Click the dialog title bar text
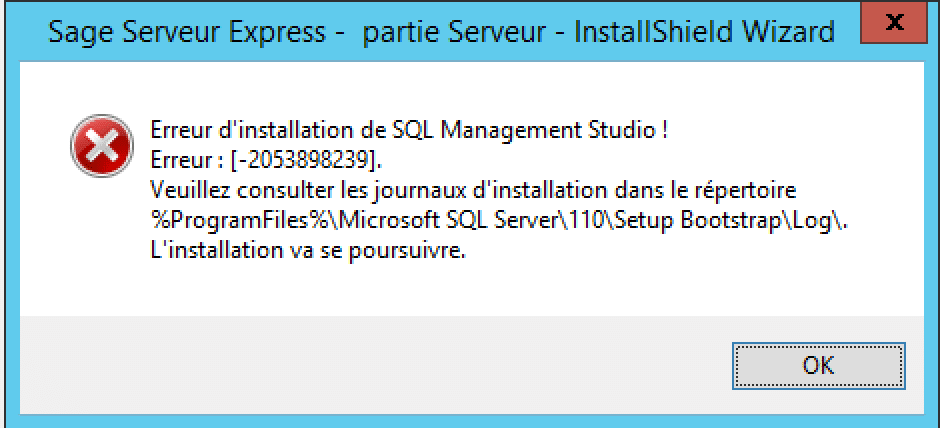This screenshot has width=940, height=428. [x=441, y=33]
